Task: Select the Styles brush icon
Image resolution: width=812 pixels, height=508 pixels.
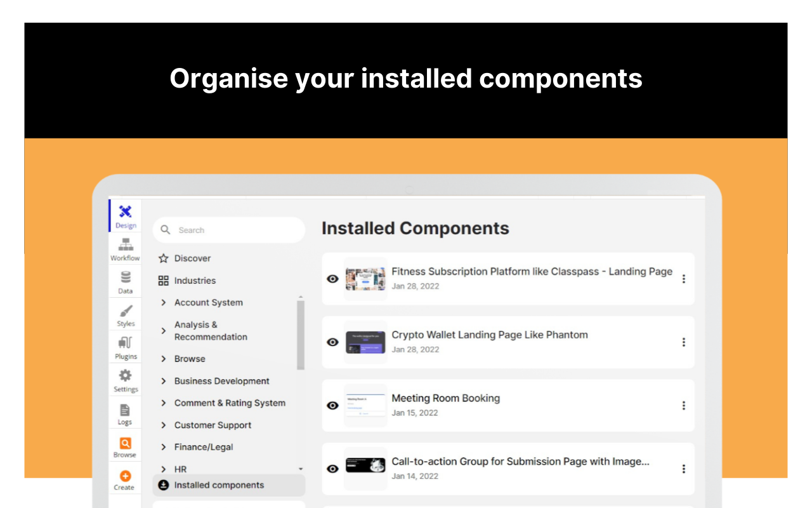Action: (126, 311)
